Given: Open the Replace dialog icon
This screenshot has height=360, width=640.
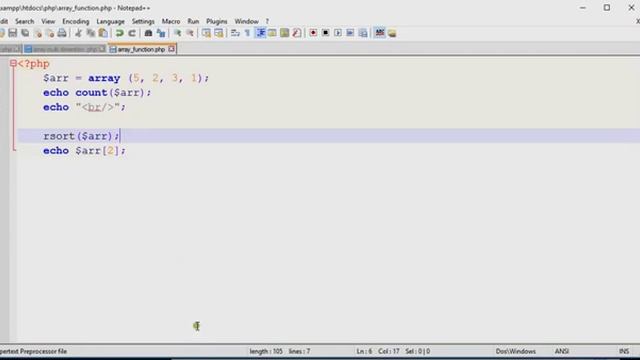Looking at the screenshot, I should tap(161, 33).
